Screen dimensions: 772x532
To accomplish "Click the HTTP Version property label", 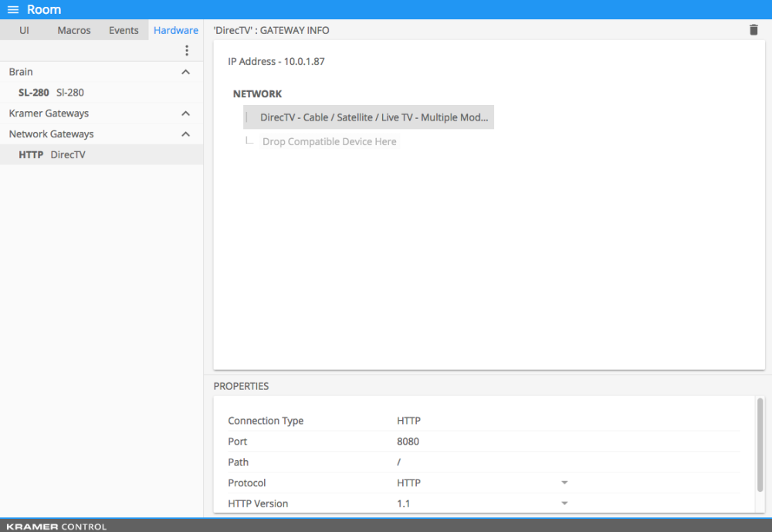I will click(x=258, y=503).
